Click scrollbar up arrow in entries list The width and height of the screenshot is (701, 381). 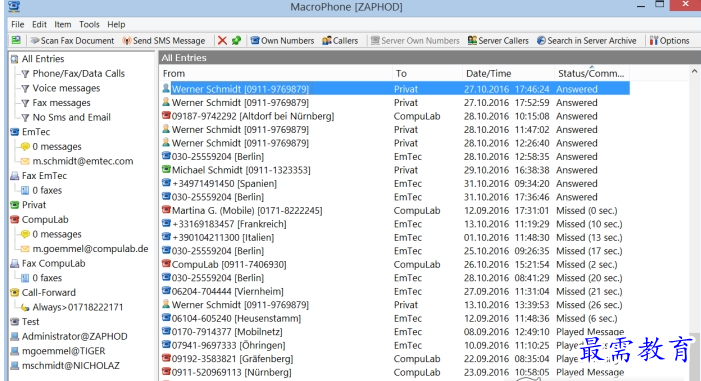pyautogui.click(x=694, y=71)
